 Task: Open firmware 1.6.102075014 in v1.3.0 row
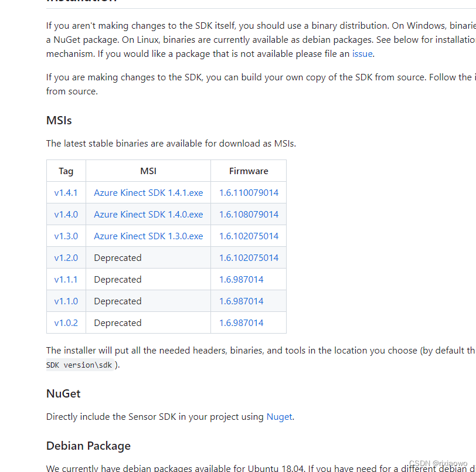(x=249, y=236)
